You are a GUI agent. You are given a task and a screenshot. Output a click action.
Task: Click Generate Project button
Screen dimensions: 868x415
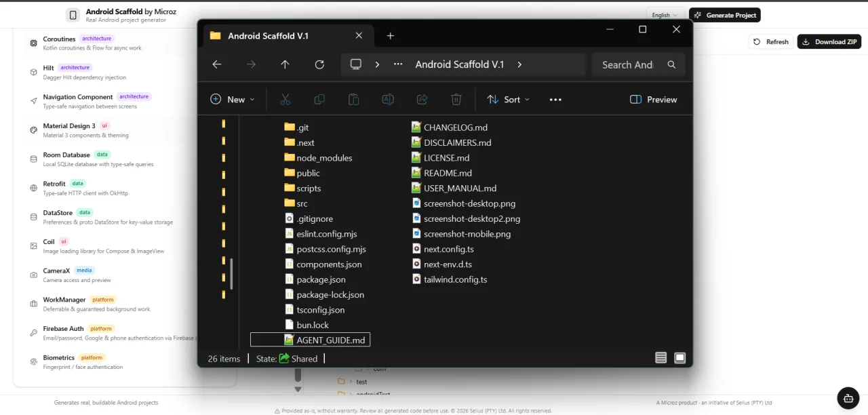pos(725,15)
